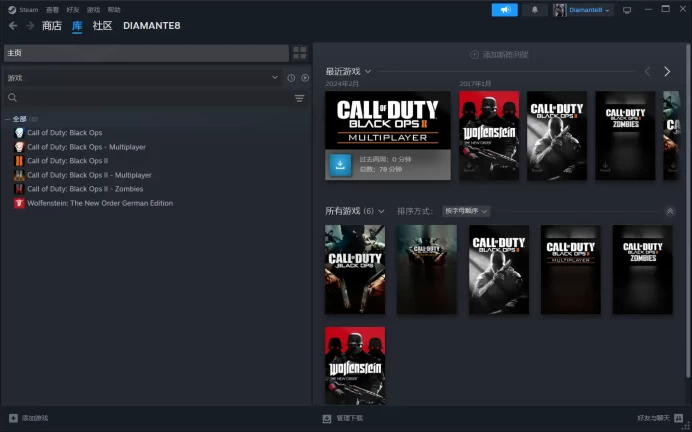Screen dimensions: 692x432
Task: Select Call of Duty: Black Ops II - Multiplayer
Action: [x=89, y=175]
